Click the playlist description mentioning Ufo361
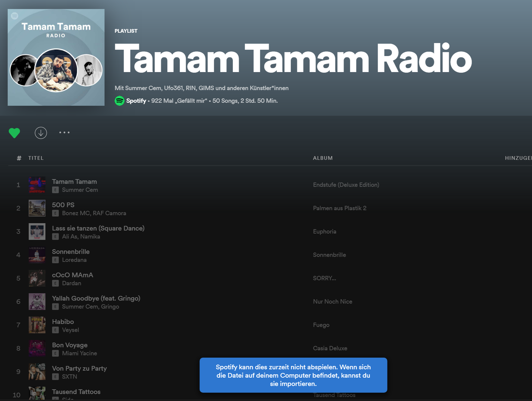 click(x=201, y=88)
